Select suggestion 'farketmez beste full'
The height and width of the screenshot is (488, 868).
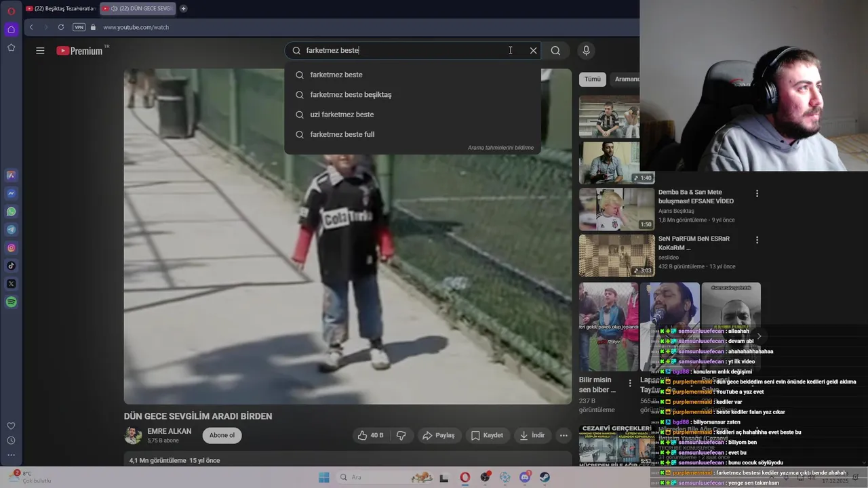click(412, 134)
